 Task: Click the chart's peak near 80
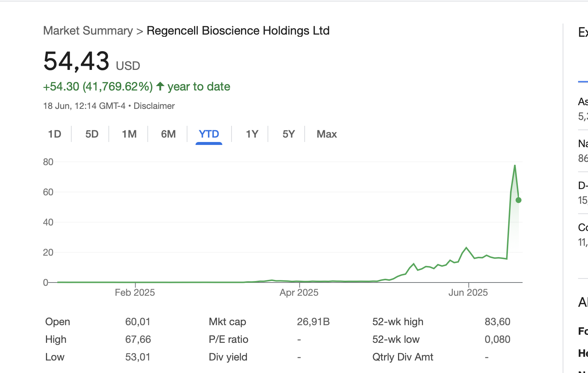click(515, 166)
